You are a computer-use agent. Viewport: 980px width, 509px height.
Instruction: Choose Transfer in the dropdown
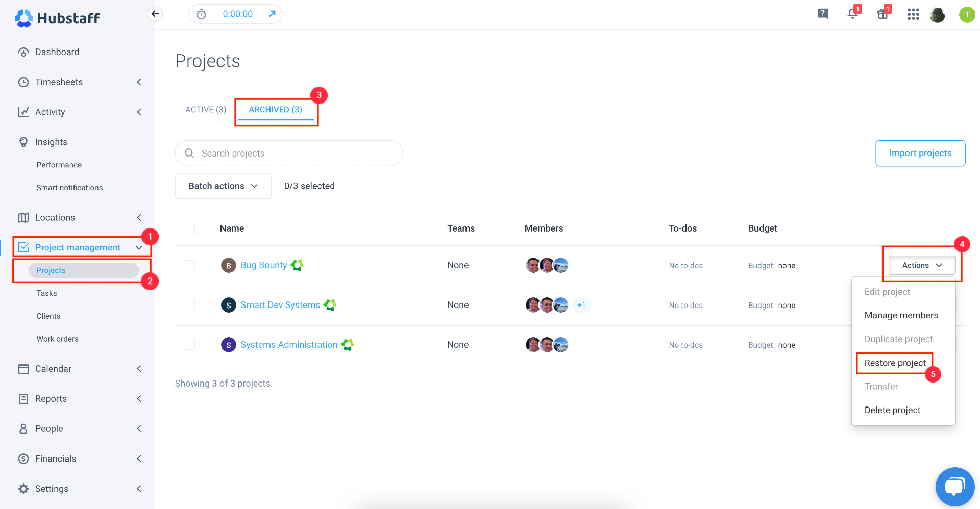(x=881, y=387)
